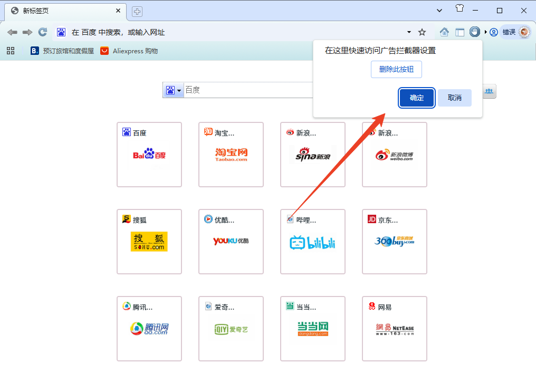Click the back navigation arrow
Image resolution: width=536 pixels, height=392 pixels.
[x=12, y=32]
